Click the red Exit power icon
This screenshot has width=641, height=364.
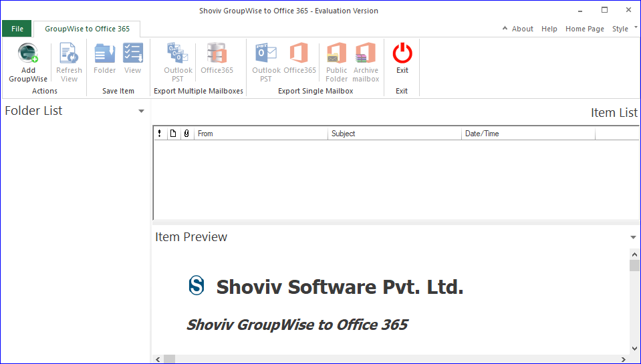pyautogui.click(x=402, y=53)
